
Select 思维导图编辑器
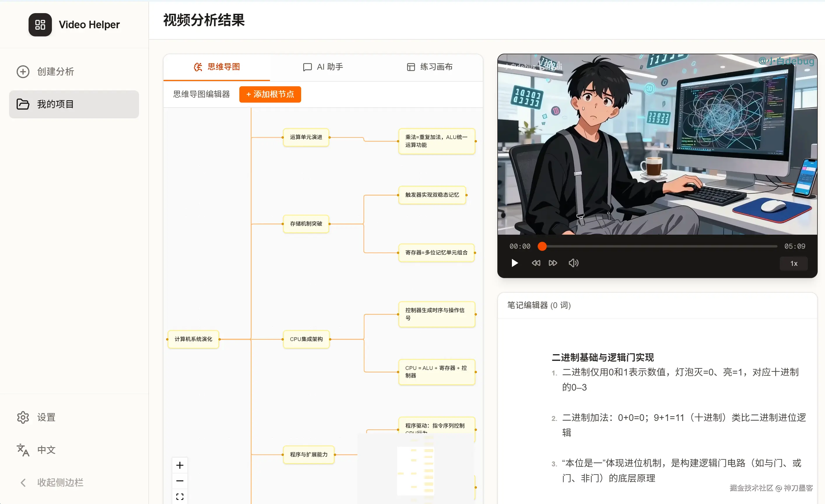(x=201, y=94)
